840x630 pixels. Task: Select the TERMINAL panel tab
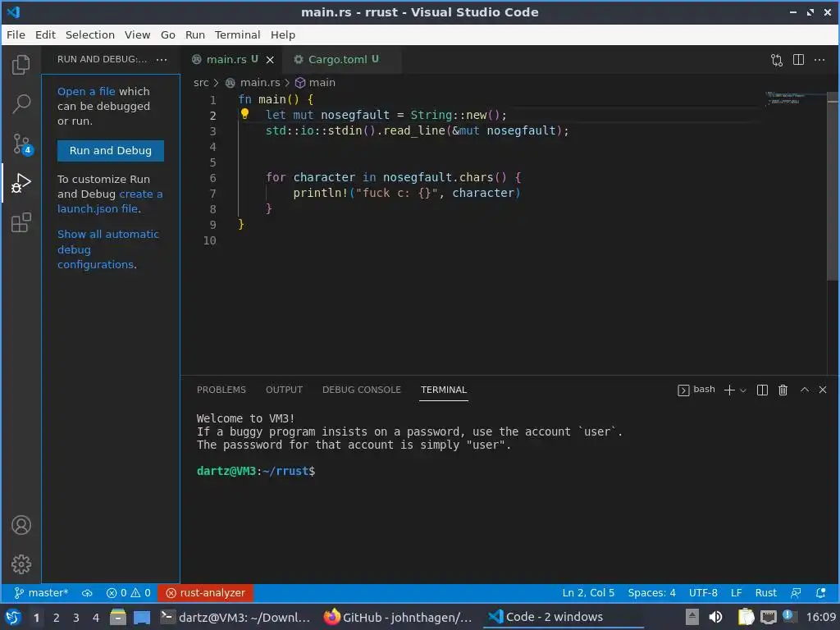point(444,390)
